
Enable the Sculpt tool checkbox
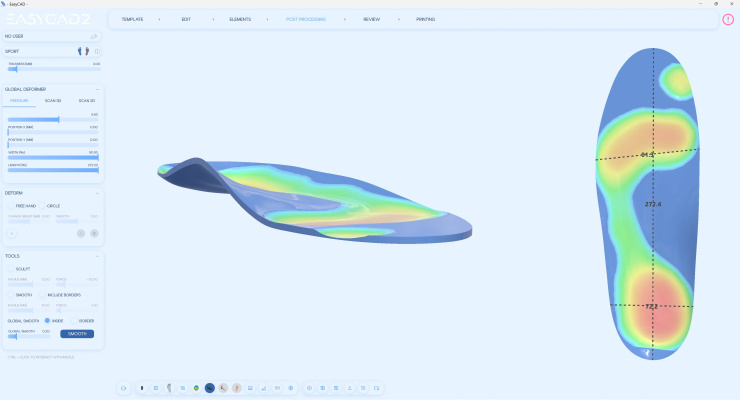(12, 269)
